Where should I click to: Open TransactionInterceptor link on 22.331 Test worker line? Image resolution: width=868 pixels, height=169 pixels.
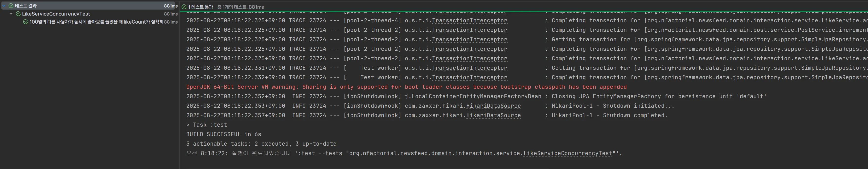point(469,68)
